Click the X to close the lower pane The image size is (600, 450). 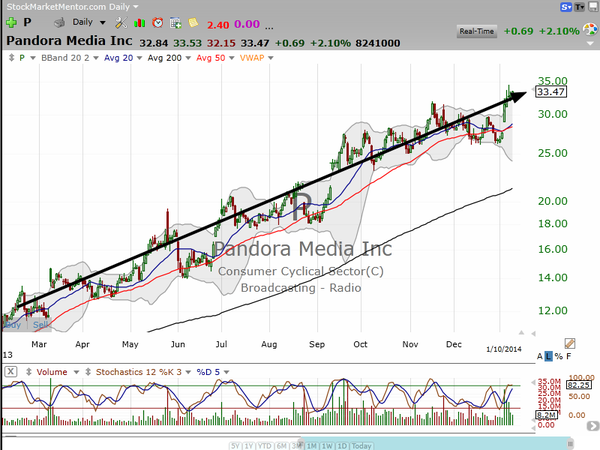click(11, 372)
